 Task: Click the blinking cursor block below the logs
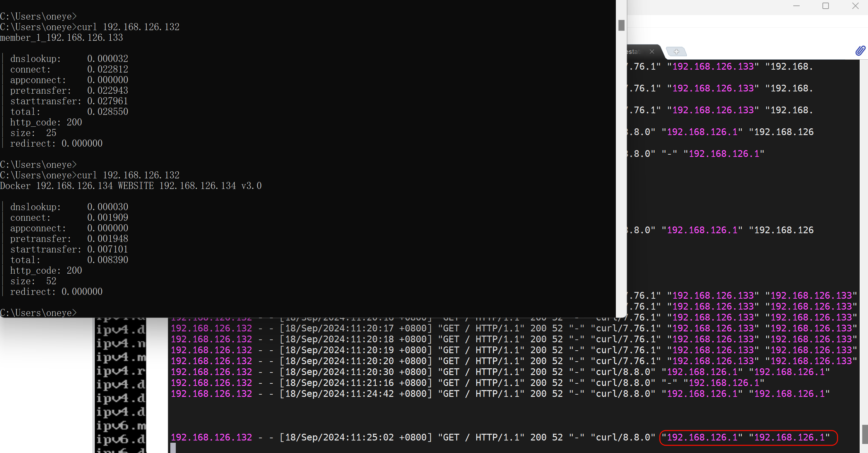pyautogui.click(x=173, y=448)
